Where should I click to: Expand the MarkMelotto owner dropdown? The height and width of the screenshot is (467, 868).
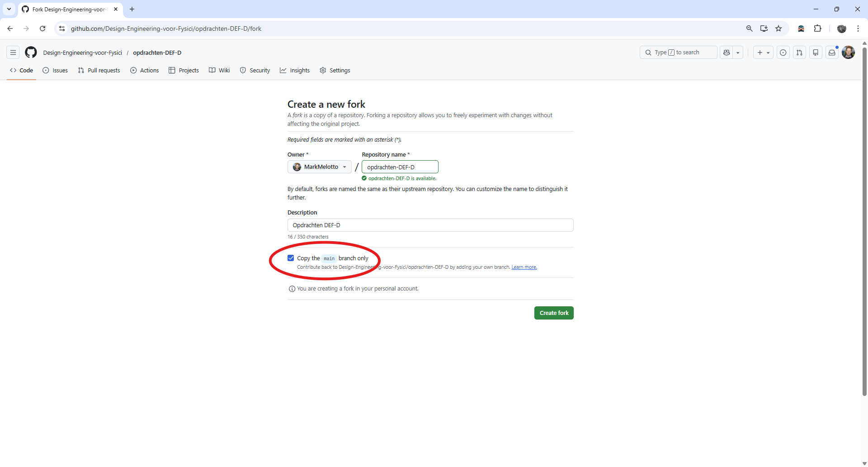click(320, 167)
